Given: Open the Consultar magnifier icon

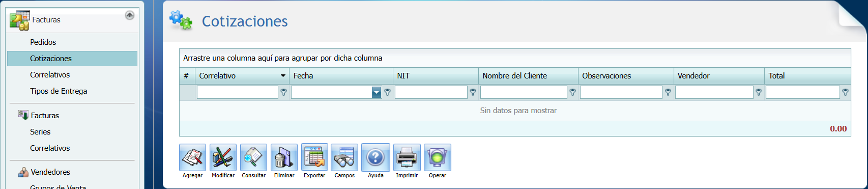Looking at the screenshot, I should [x=253, y=157].
